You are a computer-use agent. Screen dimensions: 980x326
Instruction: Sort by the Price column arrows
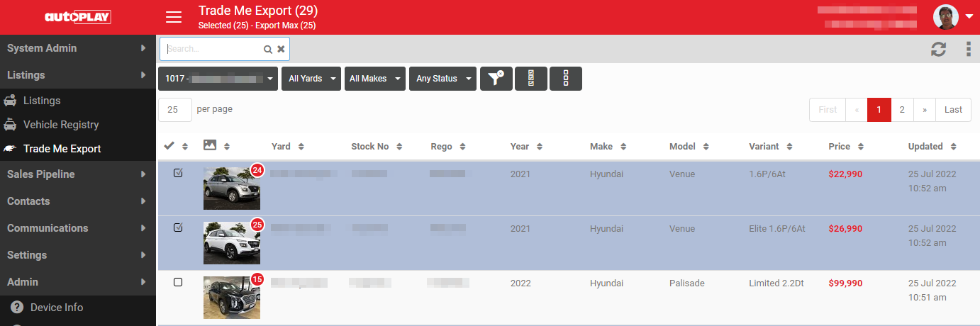(860, 147)
